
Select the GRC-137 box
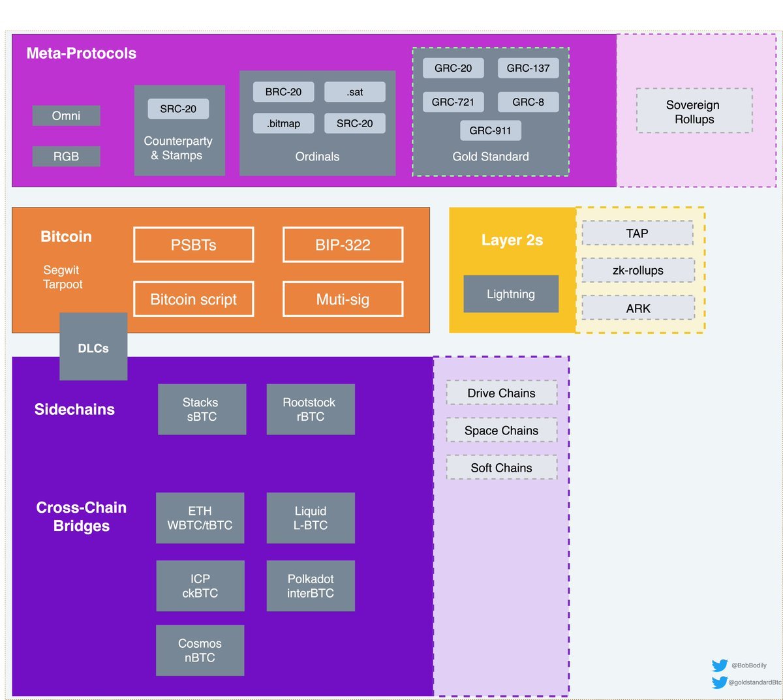(x=528, y=68)
